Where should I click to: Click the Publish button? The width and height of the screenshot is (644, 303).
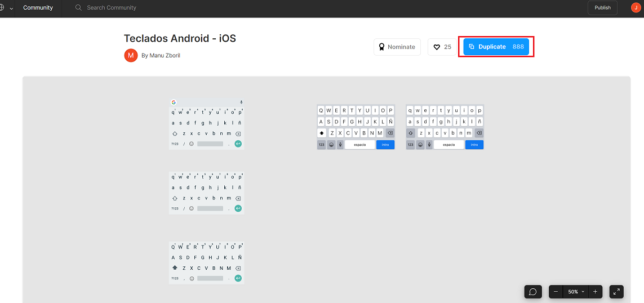602,8
